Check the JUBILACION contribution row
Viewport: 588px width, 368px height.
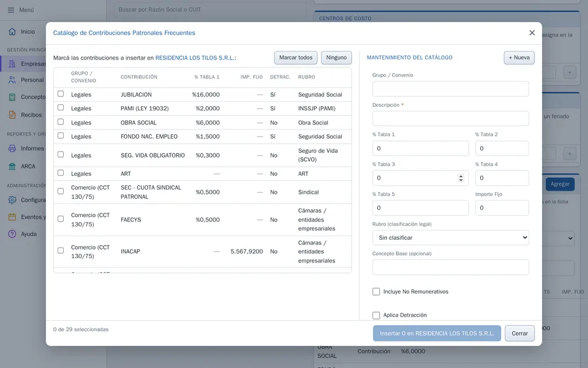(61, 94)
